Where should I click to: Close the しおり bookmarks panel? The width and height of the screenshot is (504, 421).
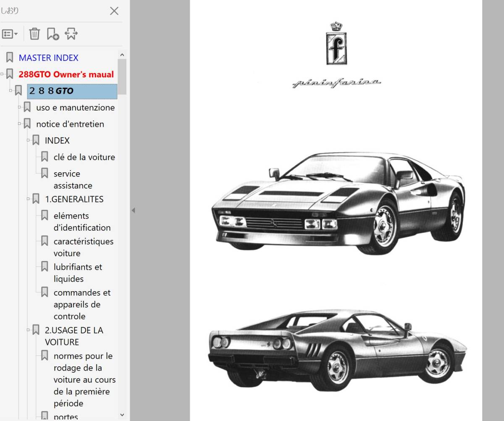click(114, 11)
